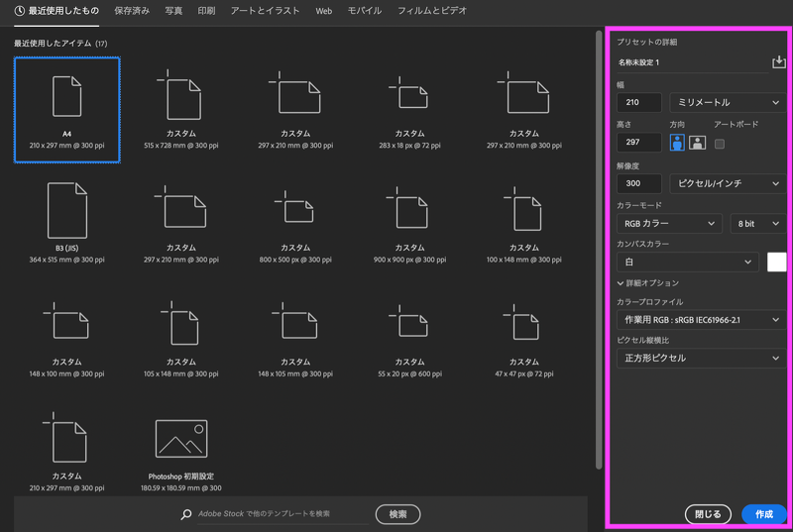This screenshot has width=793, height=532.
Task: Select the A4 preset icon
Action: pyautogui.click(x=67, y=96)
